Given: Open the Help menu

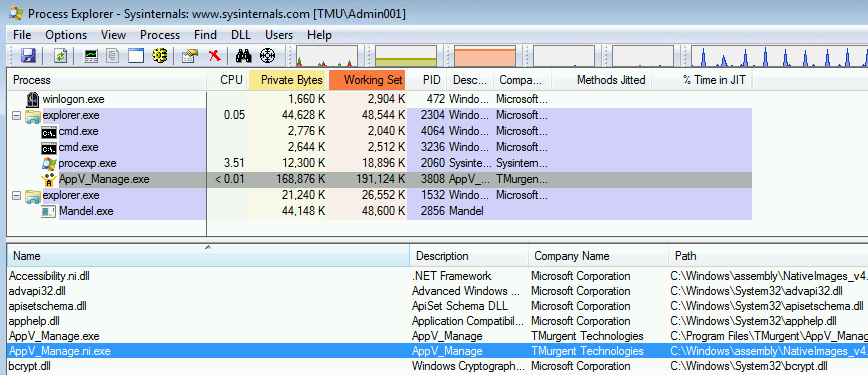Looking at the screenshot, I should pos(319,35).
